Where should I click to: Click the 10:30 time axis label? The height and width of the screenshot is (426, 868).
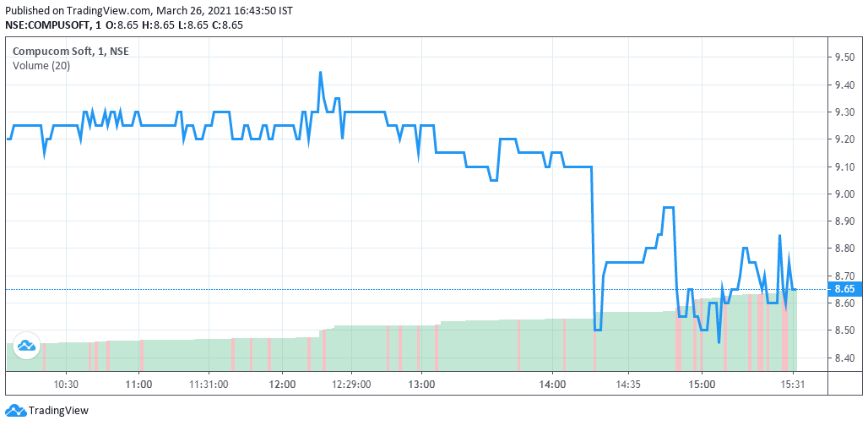click(x=66, y=385)
